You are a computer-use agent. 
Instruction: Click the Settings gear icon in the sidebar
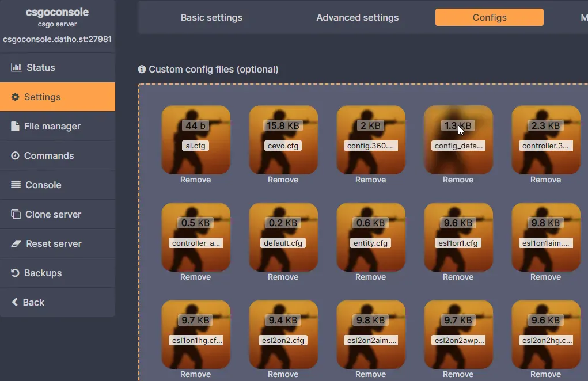[15, 97]
